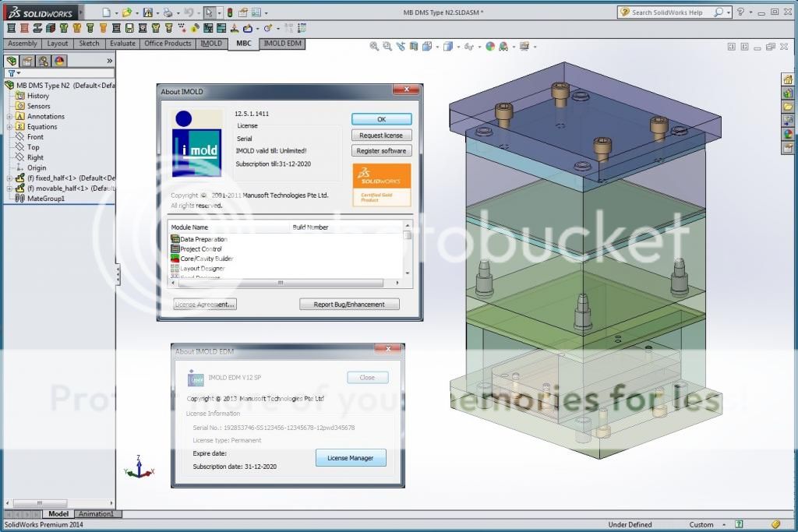The height and width of the screenshot is (532, 798).
Task: Click the License Manager button
Action: (x=350, y=458)
